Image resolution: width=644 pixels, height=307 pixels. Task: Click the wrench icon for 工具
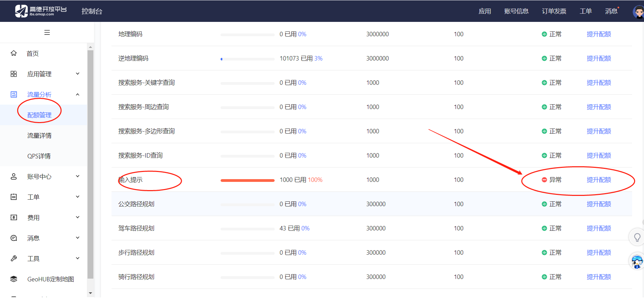point(14,258)
